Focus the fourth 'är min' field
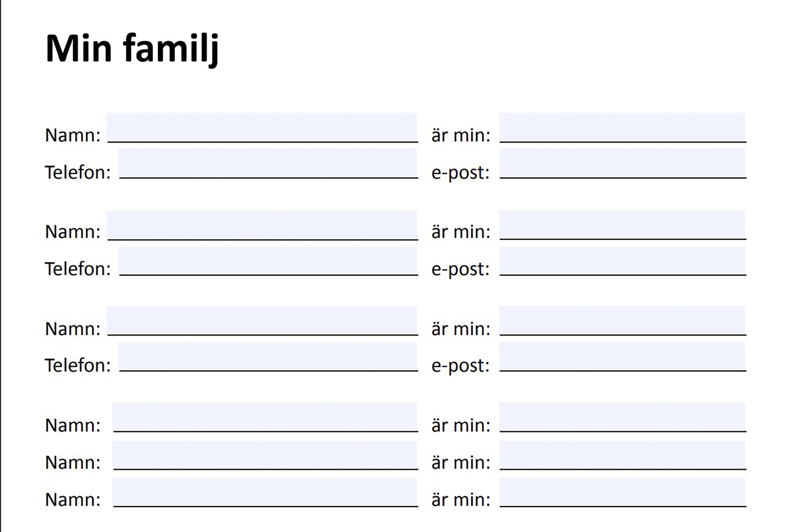 coord(622,416)
